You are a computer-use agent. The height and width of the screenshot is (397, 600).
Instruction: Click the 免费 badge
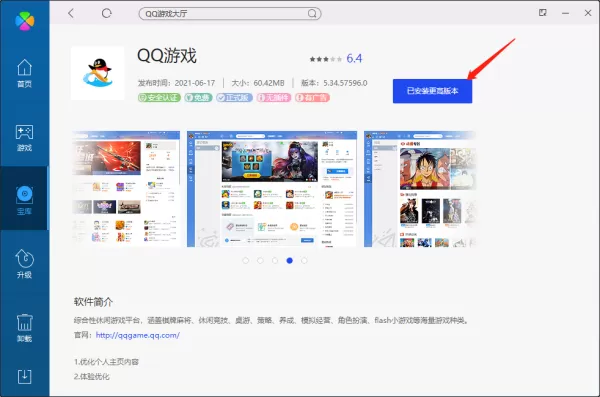click(198, 98)
